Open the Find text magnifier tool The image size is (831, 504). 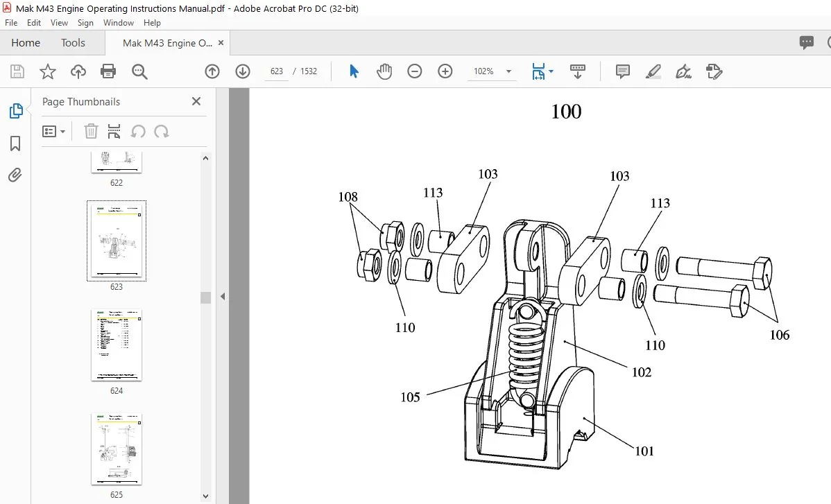point(139,71)
